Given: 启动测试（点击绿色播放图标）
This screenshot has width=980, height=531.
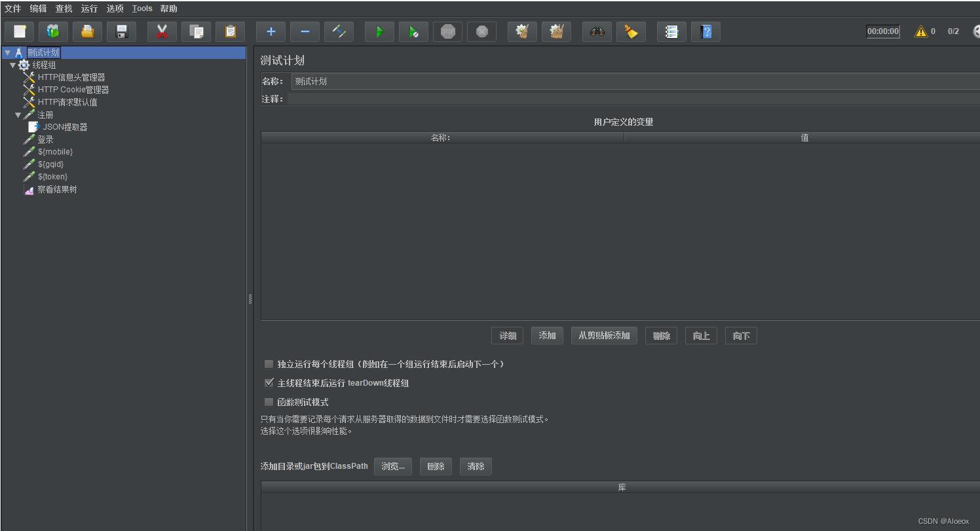Looking at the screenshot, I should [379, 31].
